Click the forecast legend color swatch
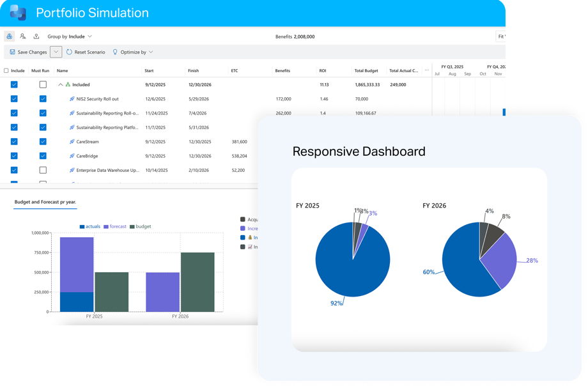Viewport: 588px width, 386px height. pyautogui.click(x=106, y=227)
